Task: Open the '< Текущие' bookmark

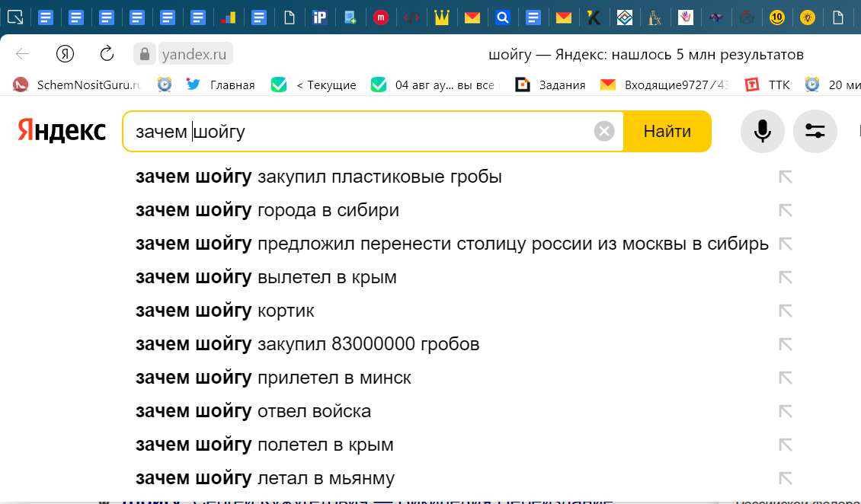Action: [x=314, y=85]
